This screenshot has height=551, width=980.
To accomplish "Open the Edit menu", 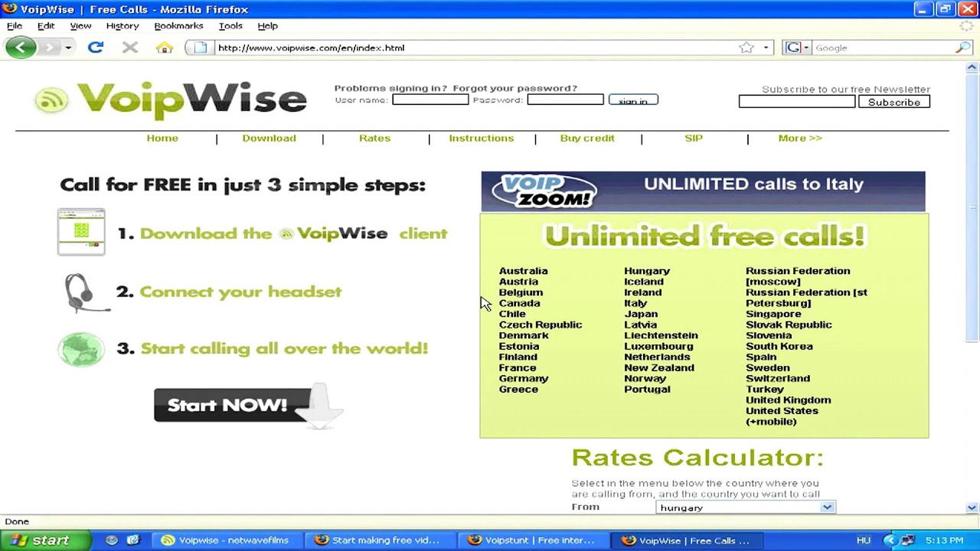I will tap(46, 25).
